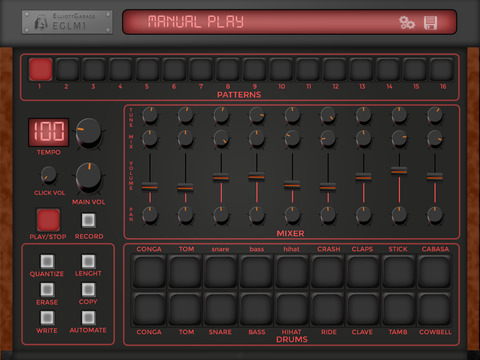The image size is (480, 360).
Task: Toggle the RECORD button
Action: coord(89,220)
